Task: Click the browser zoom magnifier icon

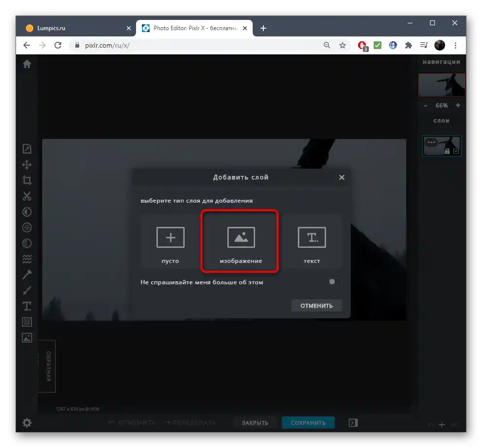Action: [327, 45]
